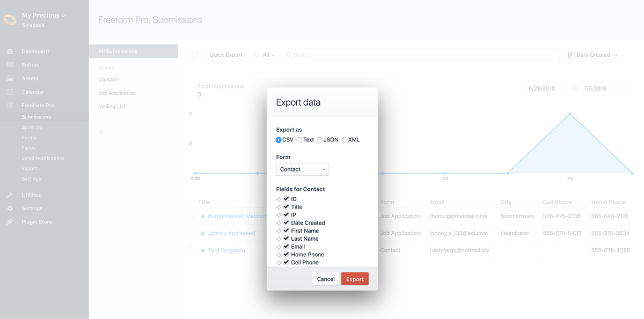The width and height of the screenshot is (644, 319).
Task: Tick the checkbox for Turd Ferguson row
Action: point(190,250)
